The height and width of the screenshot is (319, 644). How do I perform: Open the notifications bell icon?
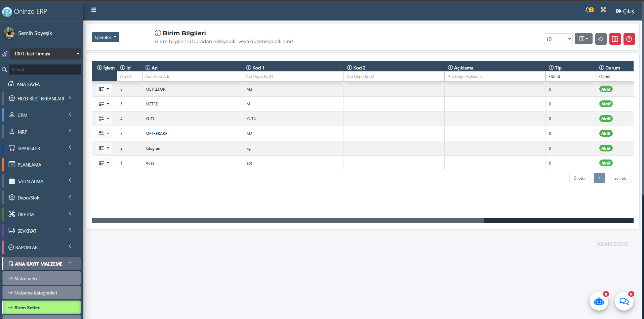[588, 10]
